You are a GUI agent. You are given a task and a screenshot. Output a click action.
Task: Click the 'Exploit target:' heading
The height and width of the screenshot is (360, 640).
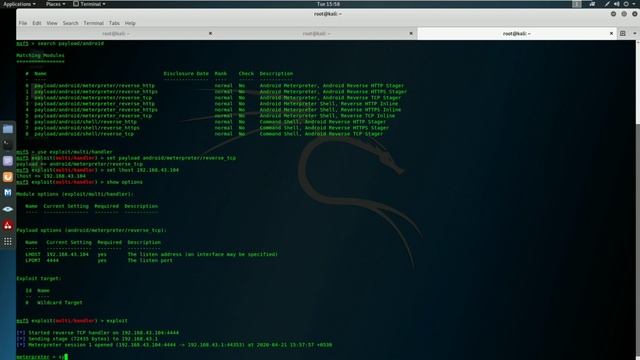coord(39,278)
